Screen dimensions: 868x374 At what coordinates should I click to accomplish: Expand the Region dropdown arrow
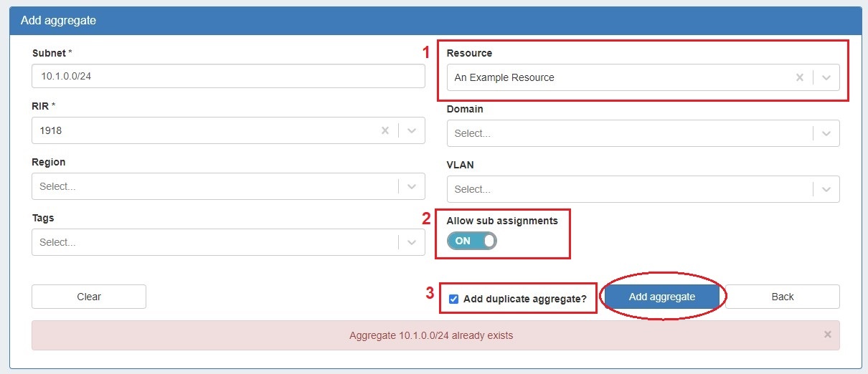tap(412, 186)
